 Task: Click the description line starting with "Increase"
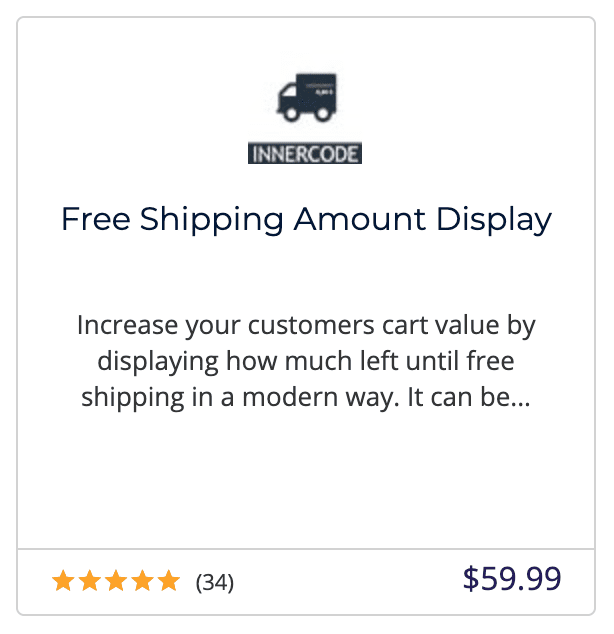point(306,326)
